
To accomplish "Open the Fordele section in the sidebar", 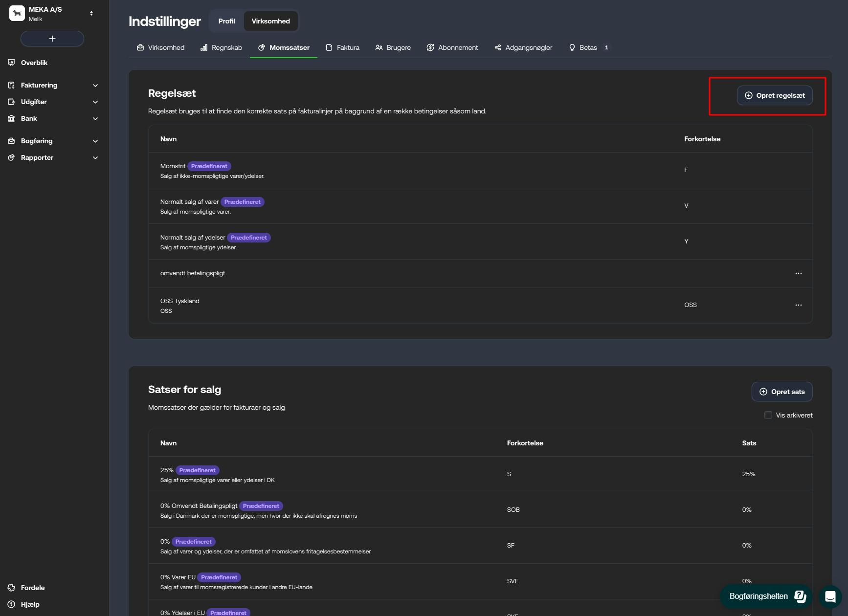I will [x=32, y=588].
